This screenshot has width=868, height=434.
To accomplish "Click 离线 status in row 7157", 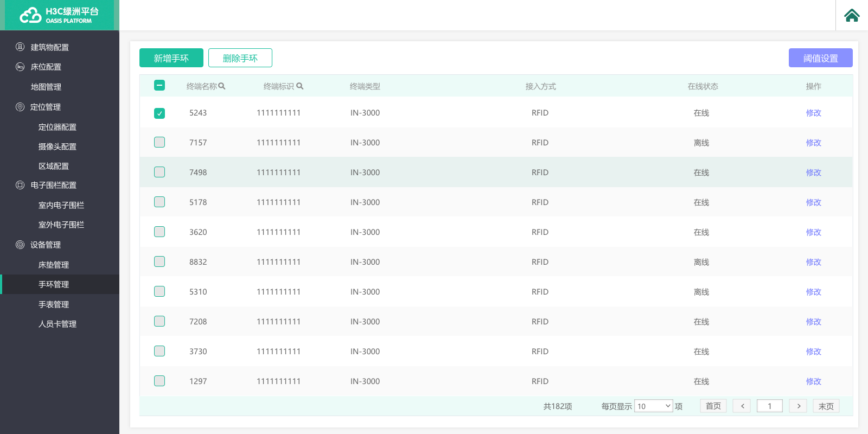I will 701,143.
